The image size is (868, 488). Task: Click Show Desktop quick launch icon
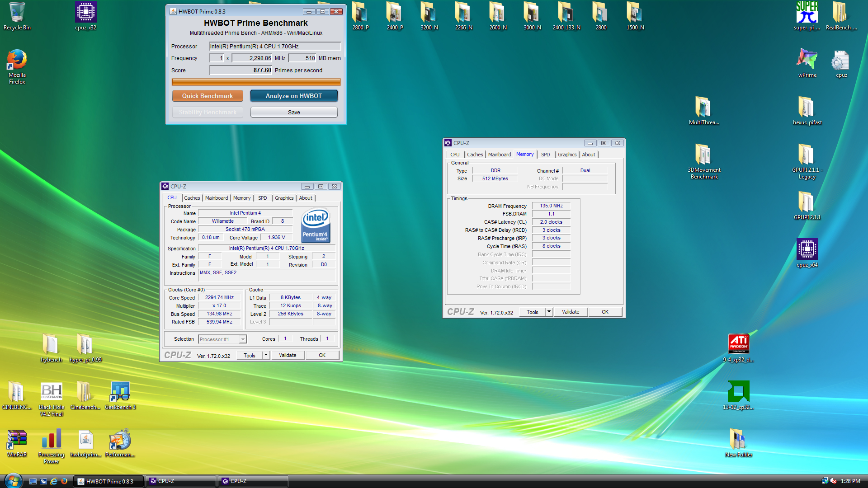(x=33, y=481)
